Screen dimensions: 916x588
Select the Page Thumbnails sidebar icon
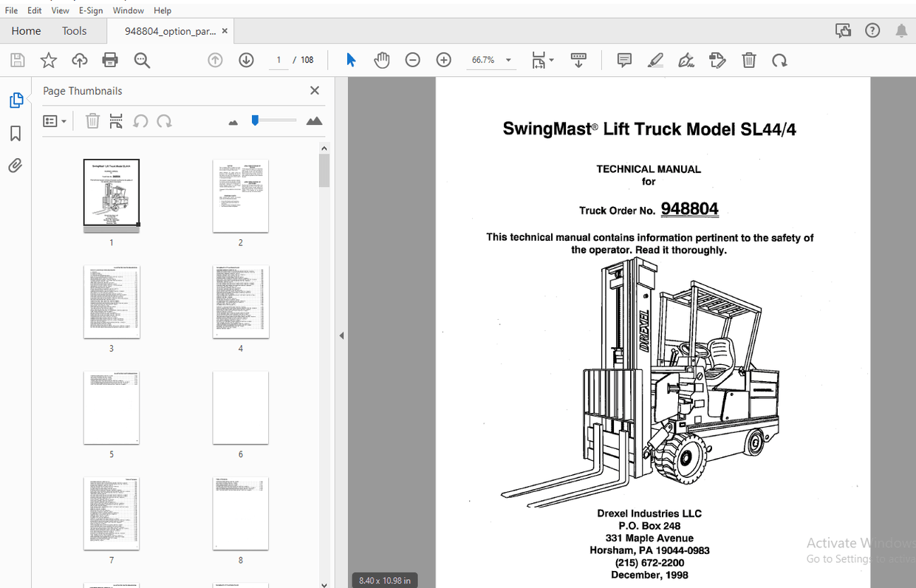coord(16,100)
